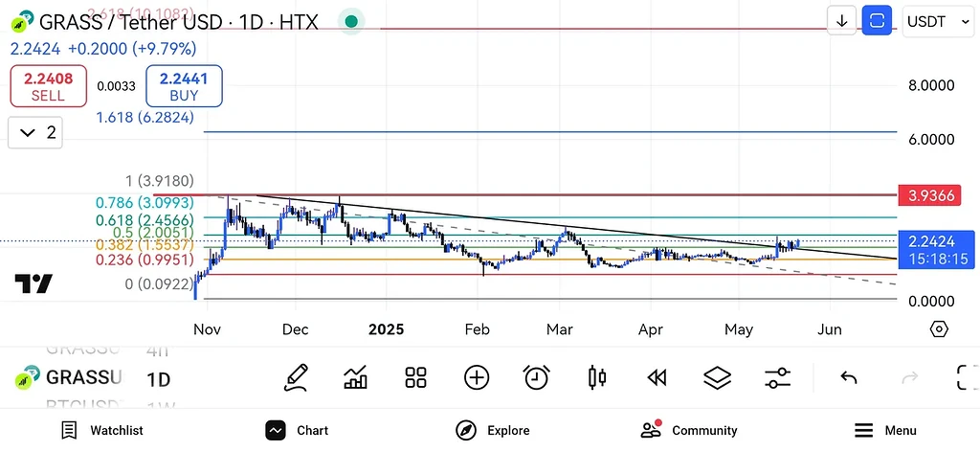Viewport: 980px width, 452px height.
Task: Select the 0 (0.0922) Fibonacci label
Action: (160, 284)
